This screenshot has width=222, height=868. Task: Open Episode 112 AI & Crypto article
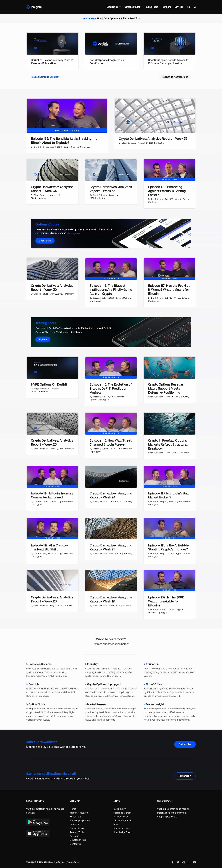[49, 547]
